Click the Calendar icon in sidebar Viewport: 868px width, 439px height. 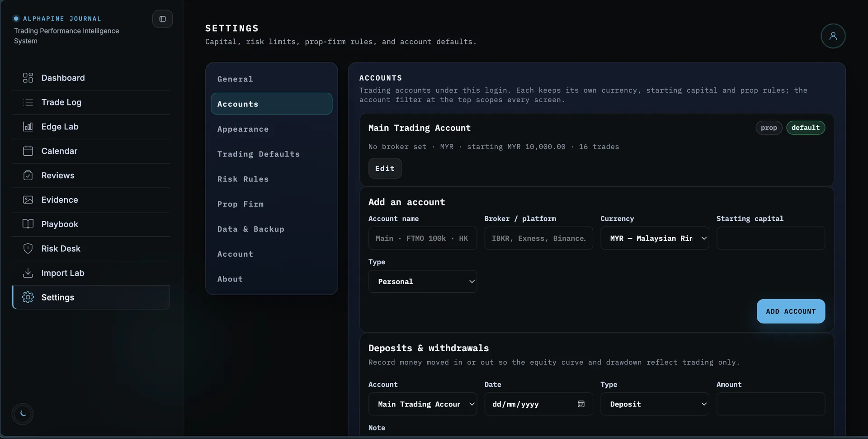pos(28,151)
